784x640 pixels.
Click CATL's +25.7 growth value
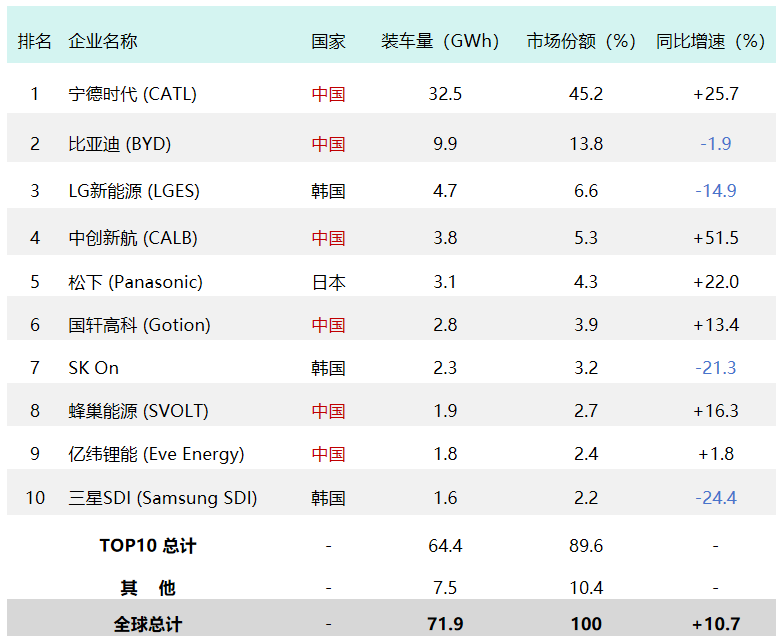click(715, 94)
